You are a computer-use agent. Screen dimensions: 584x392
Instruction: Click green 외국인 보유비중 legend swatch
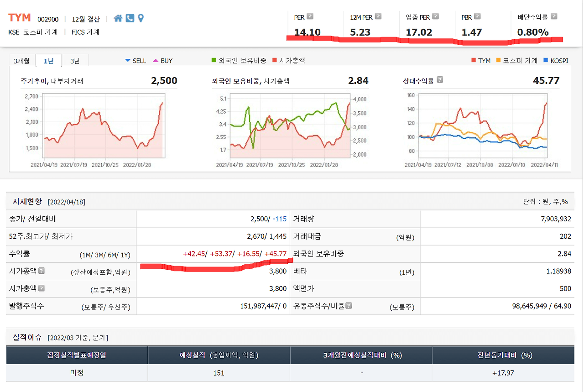[214, 60]
